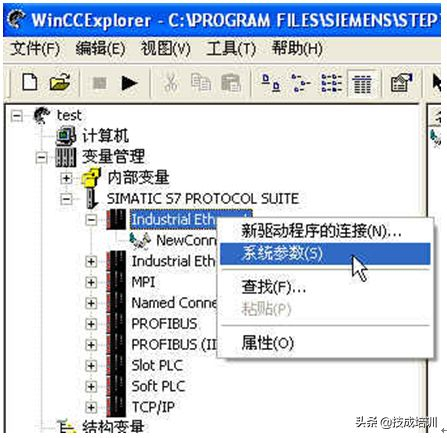
Task: Select the Named Connections label
Action: (x=174, y=303)
